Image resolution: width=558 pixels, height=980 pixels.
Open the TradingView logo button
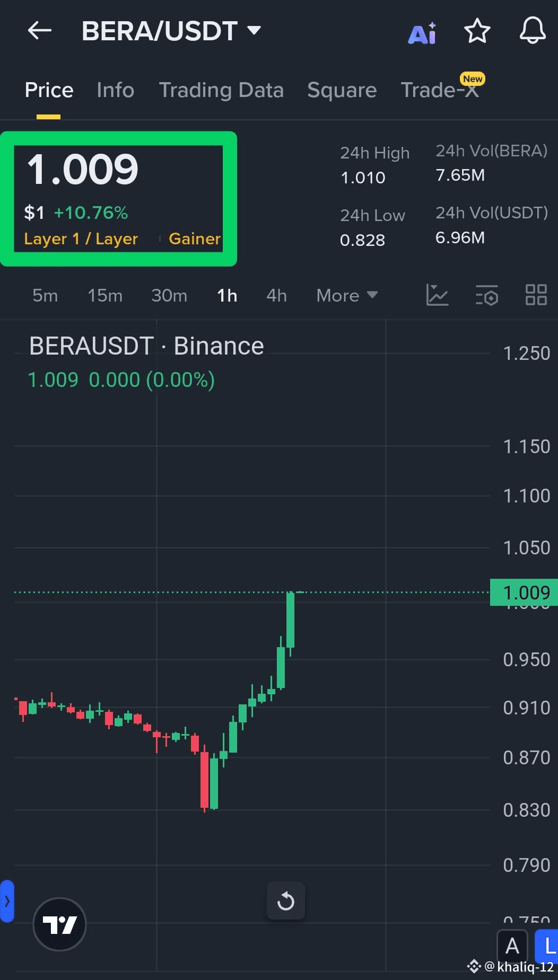pos(59,924)
